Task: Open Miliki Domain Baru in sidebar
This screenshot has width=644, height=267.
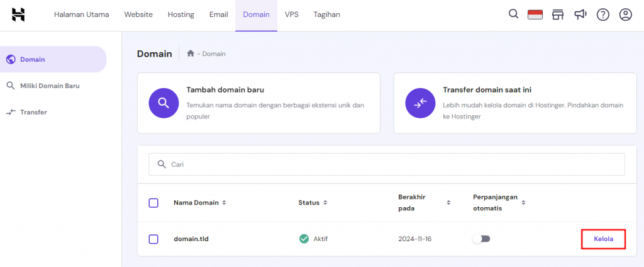Action: pos(50,86)
